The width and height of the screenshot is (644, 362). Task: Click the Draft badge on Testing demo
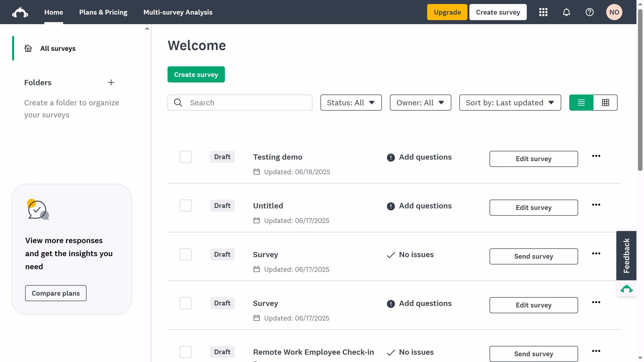[x=222, y=157]
